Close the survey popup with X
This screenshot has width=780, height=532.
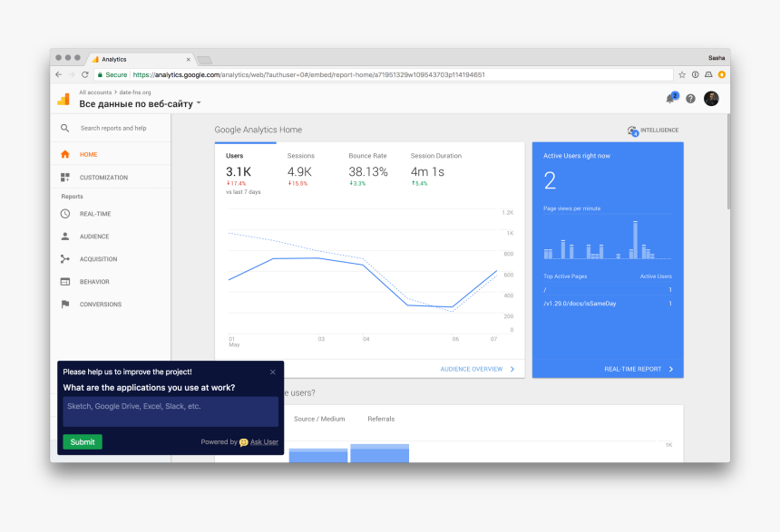coord(273,372)
